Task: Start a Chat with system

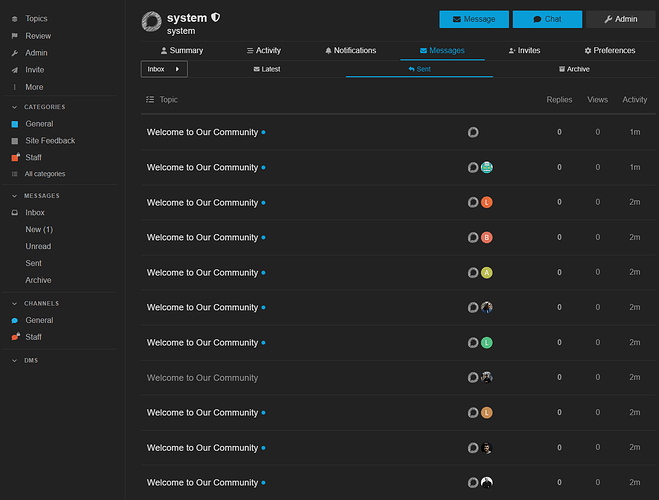Action: (547, 19)
